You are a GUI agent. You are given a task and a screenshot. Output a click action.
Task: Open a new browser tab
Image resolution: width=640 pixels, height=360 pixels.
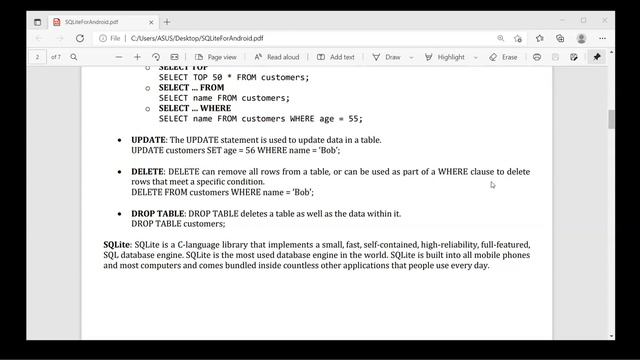coord(167,22)
